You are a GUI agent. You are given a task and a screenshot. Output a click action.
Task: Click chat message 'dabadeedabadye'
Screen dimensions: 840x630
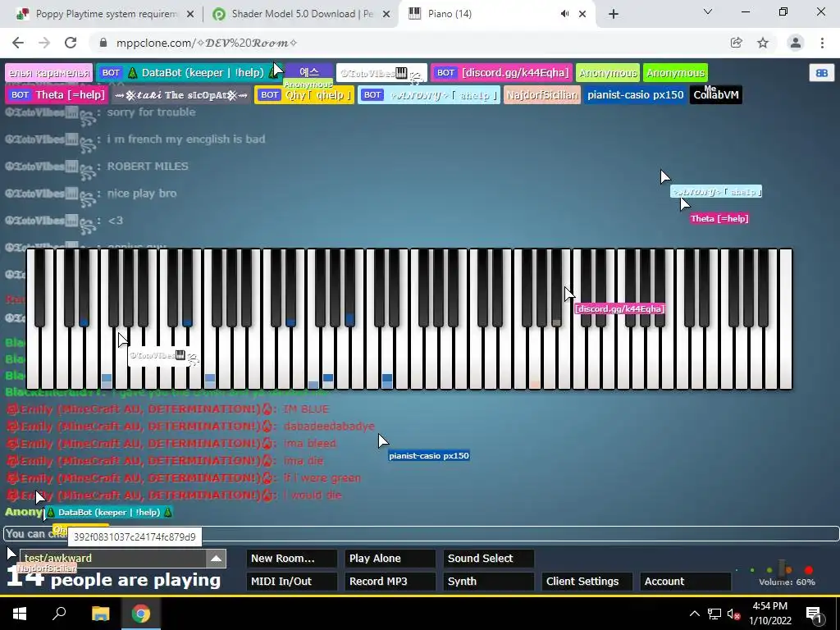tap(329, 426)
